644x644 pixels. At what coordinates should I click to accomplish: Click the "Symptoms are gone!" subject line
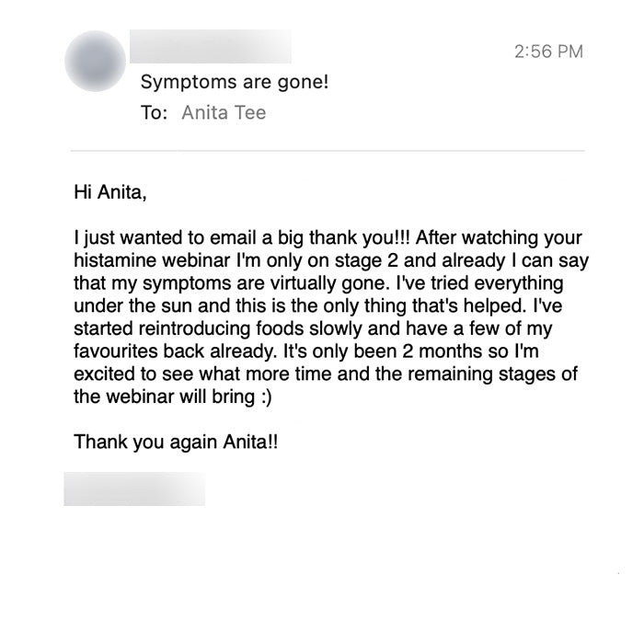point(234,83)
